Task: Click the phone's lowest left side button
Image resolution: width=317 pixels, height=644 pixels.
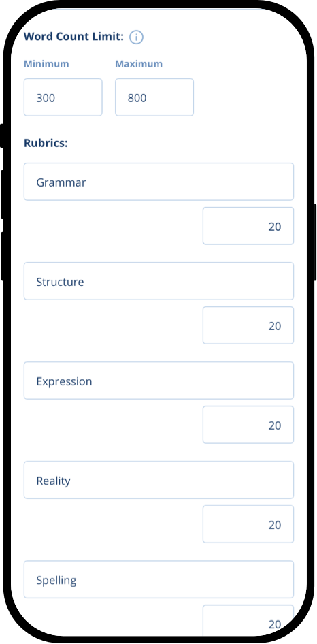Action: 2,256
